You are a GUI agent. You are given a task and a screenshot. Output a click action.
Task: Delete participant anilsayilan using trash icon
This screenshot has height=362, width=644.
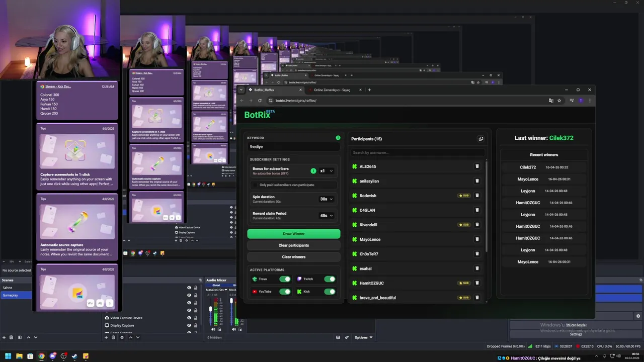(x=477, y=181)
